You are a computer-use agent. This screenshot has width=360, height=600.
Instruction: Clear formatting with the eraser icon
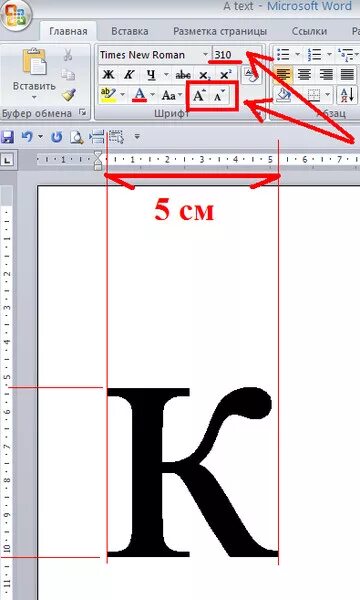click(x=252, y=75)
